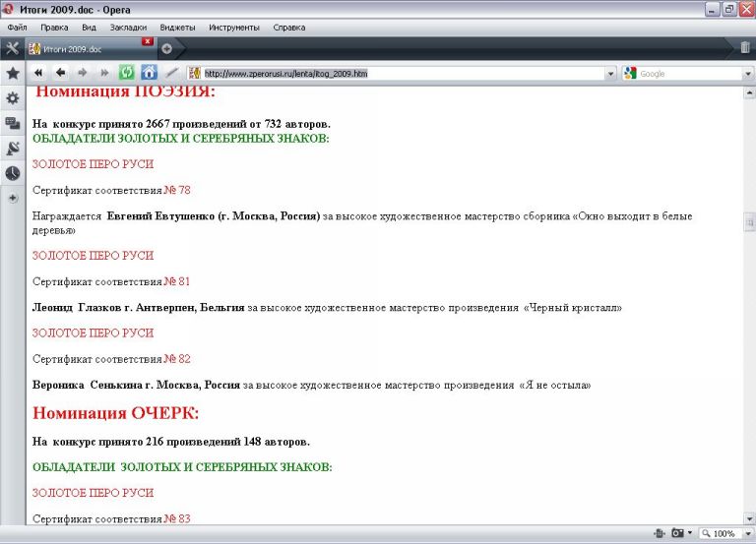Open the zoom 100% dropdown arrow
This screenshot has width=756, height=544.
click(748, 533)
